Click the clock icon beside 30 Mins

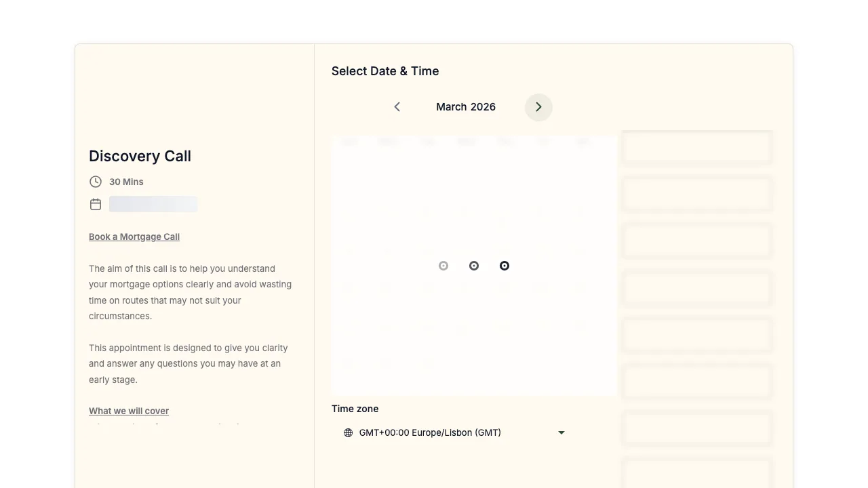click(x=95, y=181)
